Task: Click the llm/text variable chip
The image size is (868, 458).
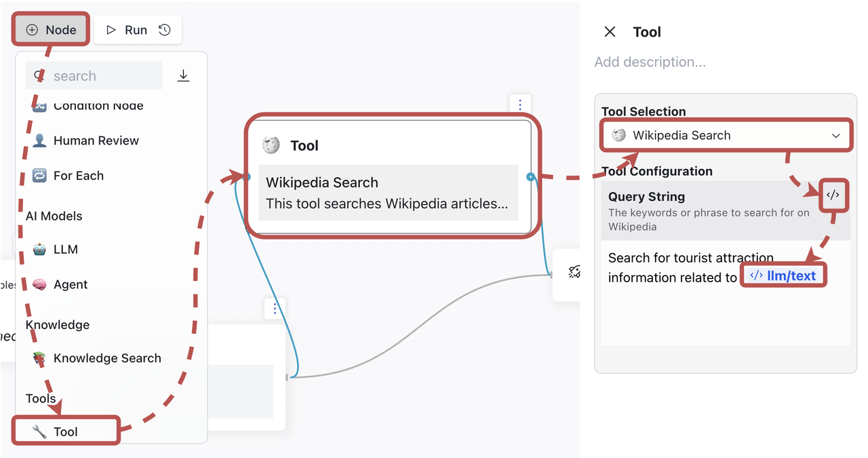Action: [x=783, y=276]
